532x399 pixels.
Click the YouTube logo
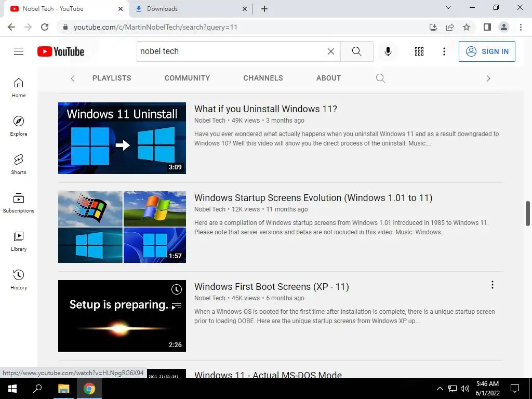point(61,51)
